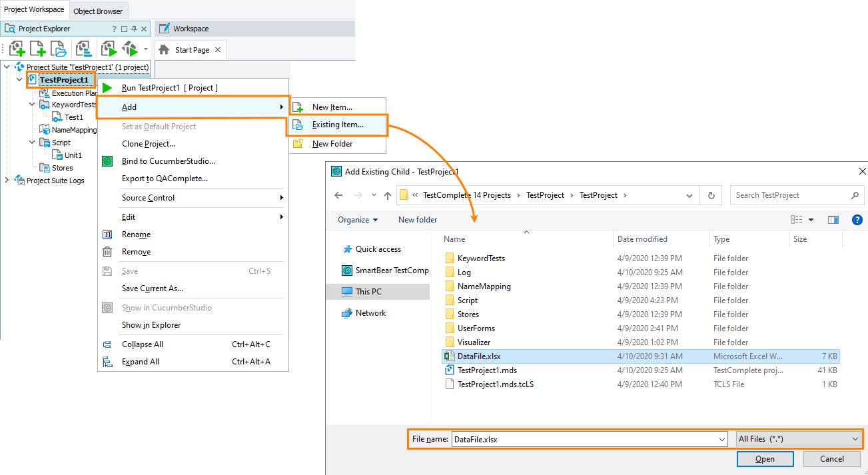Switch to the Object Browser tab
The height and width of the screenshot is (475, 868).
point(98,11)
